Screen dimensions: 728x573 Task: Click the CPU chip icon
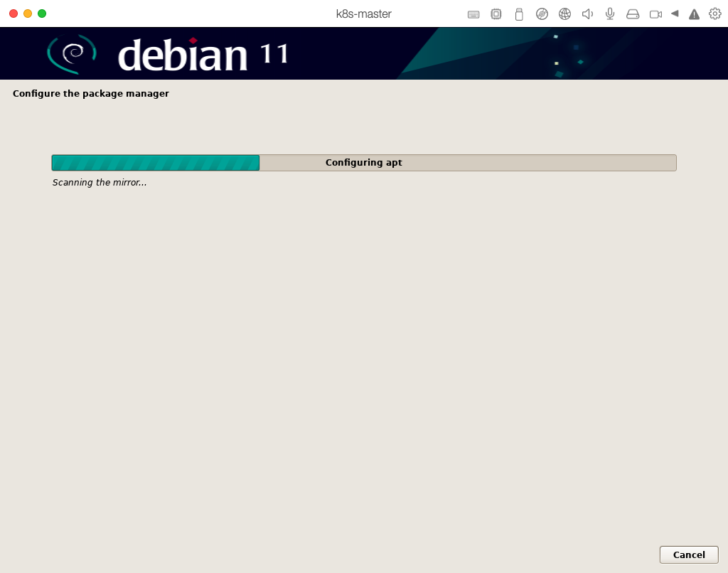click(x=496, y=14)
